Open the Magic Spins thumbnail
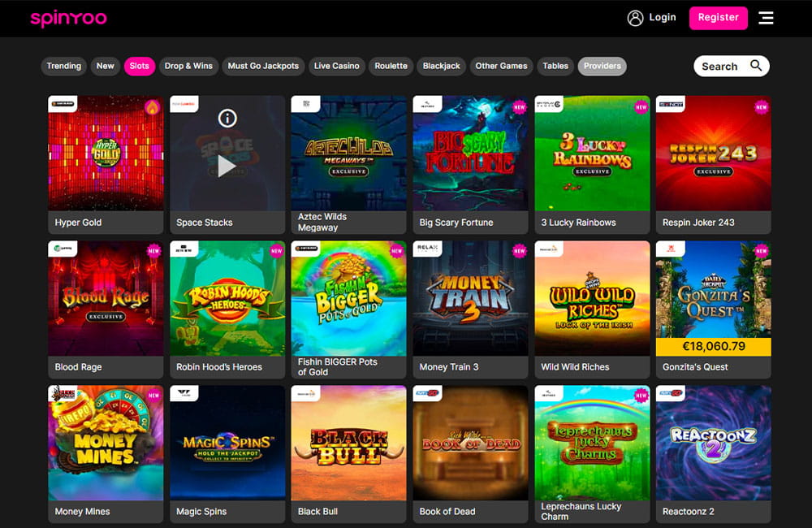The height and width of the screenshot is (528, 812). [x=227, y=443]
